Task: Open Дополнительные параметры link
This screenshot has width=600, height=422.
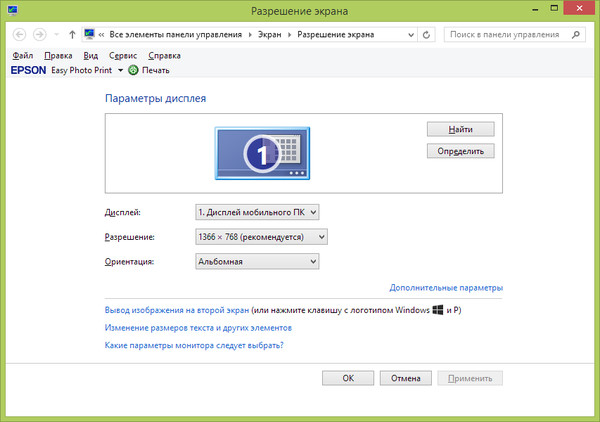Action: (x=446, y=288)
